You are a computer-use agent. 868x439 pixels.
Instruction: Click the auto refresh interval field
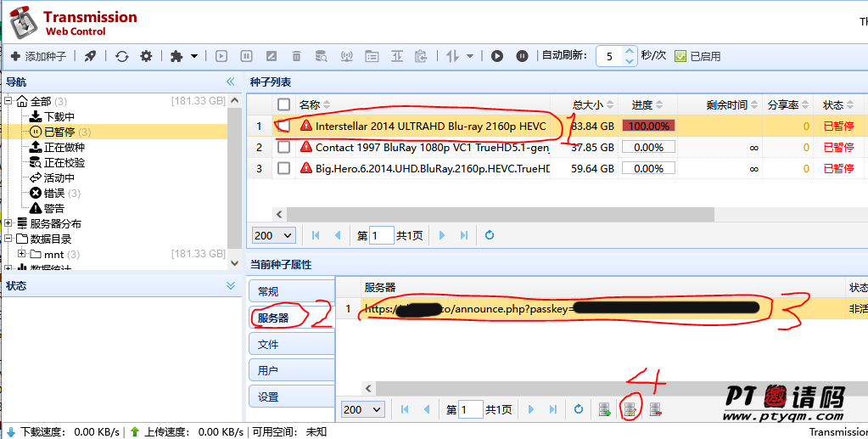pos(609,56)
